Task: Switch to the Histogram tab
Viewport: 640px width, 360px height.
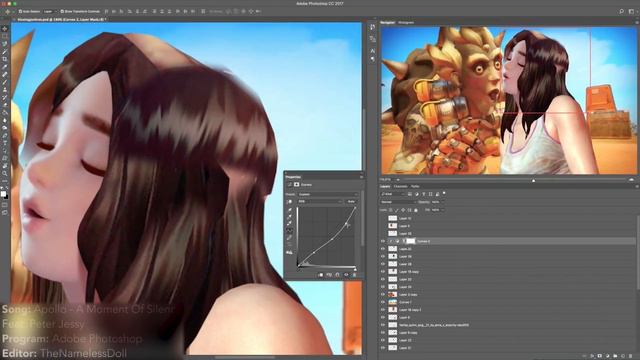Action: click(406, 23)
